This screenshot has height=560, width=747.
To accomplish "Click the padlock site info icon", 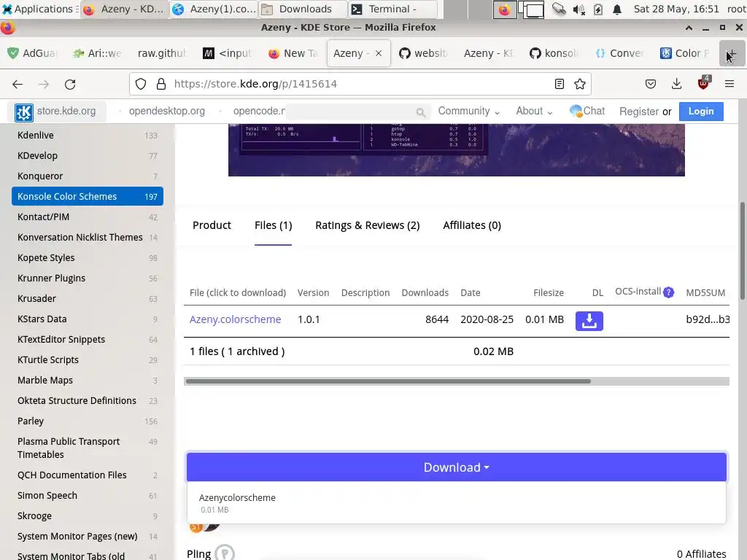I will [161, 85].
